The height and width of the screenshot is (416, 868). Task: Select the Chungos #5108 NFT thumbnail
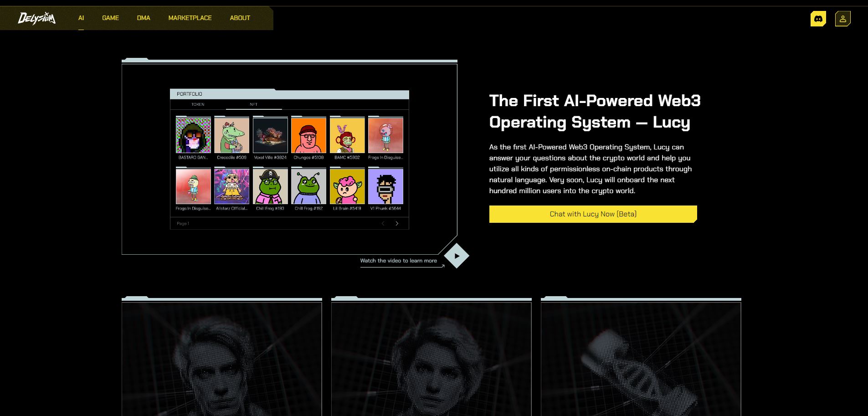click(x=309, y=135)
